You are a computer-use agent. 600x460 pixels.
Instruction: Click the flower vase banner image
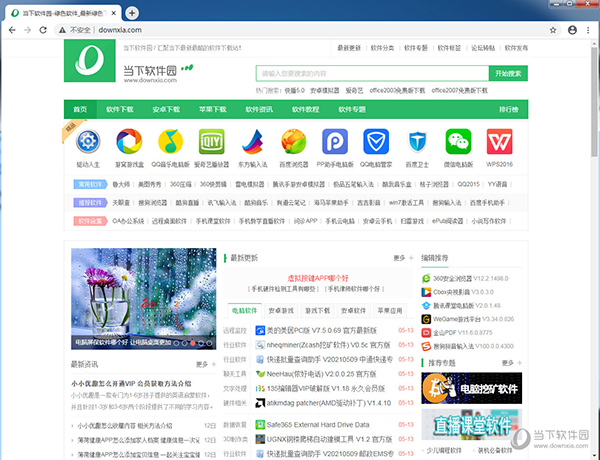(143, 299)
